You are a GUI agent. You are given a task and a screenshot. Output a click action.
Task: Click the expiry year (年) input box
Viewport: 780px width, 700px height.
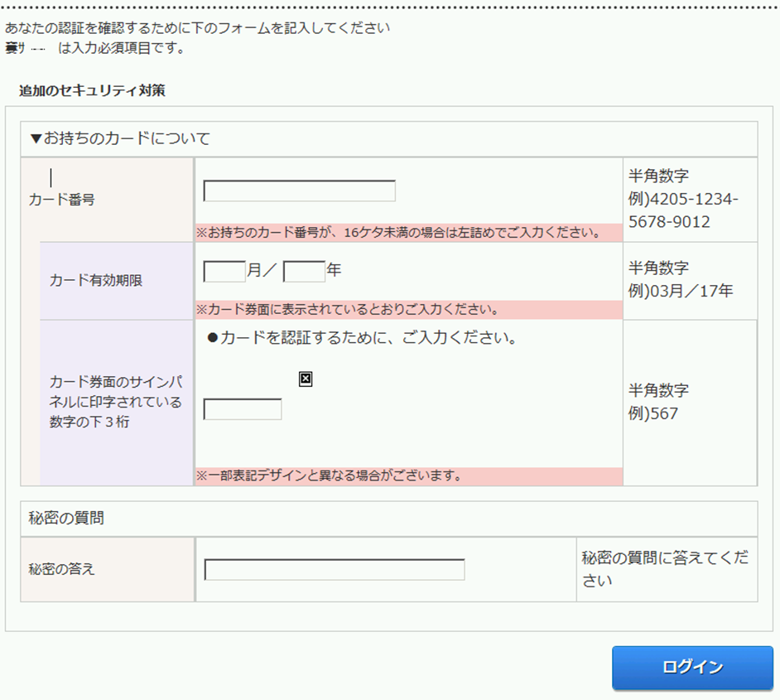[x=304, y=271]
